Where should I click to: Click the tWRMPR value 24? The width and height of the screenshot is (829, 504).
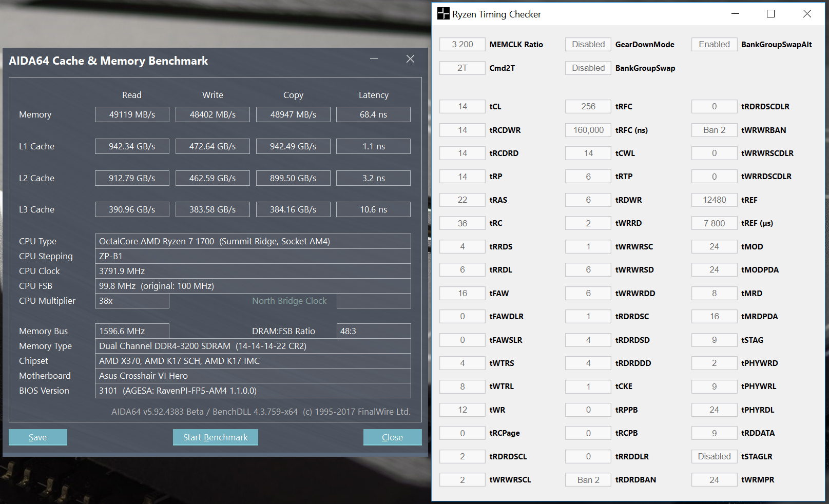[715, 480]
